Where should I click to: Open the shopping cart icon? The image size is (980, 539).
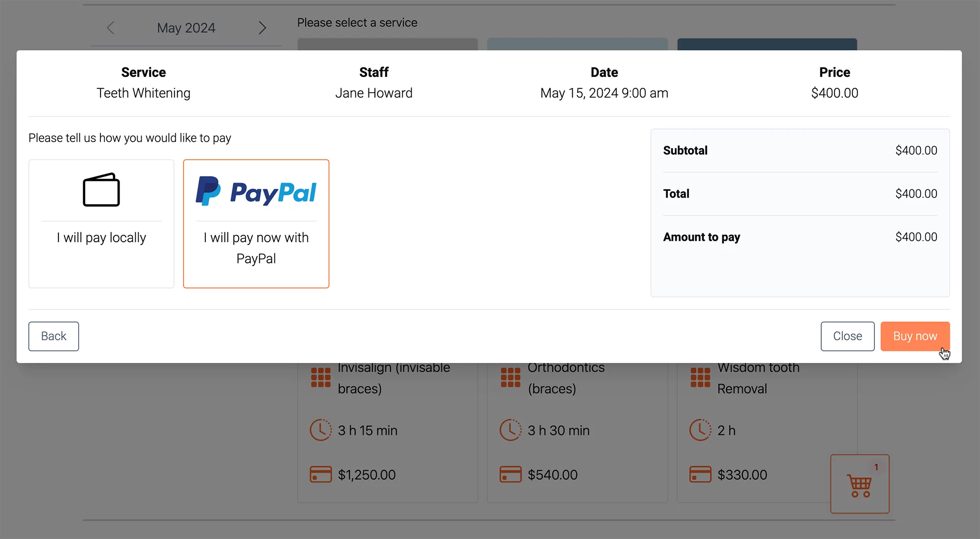(x=860, y=484)
